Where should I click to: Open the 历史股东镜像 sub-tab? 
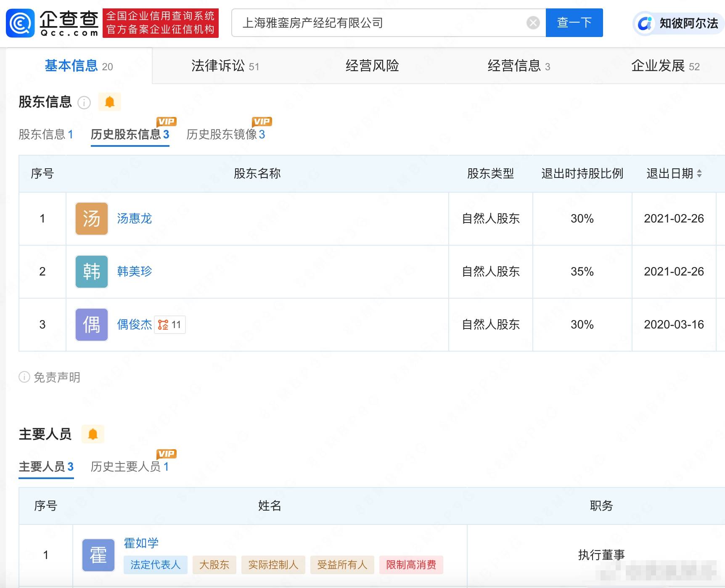click(225, 135)
